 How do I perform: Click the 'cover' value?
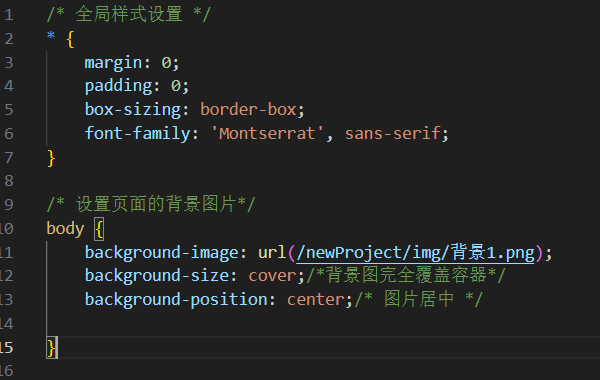(x=272, y=276)
